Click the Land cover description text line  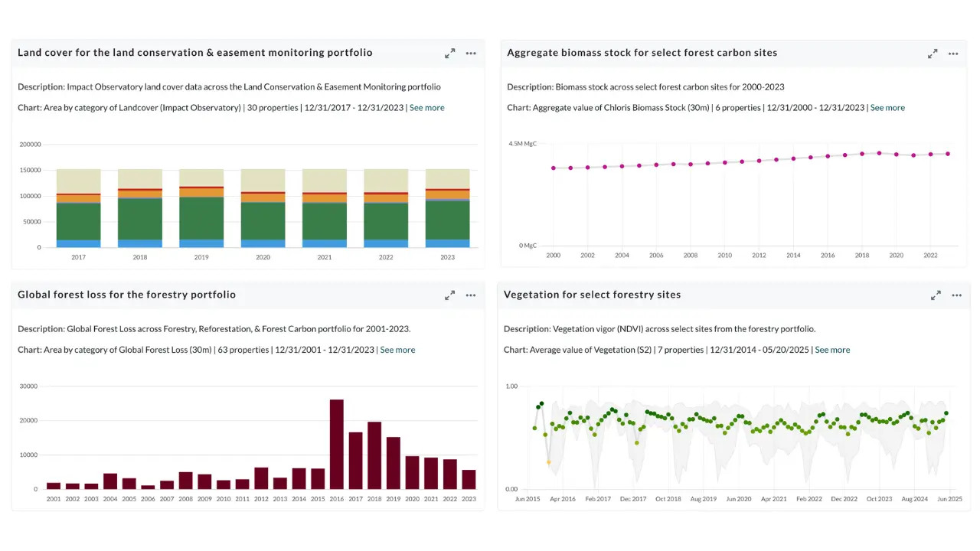coord(229,87)
